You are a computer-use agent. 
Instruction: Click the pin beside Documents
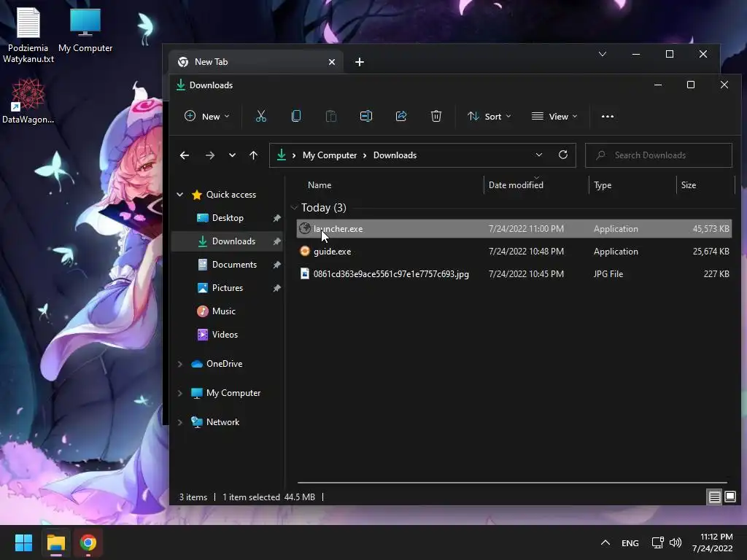click(x=276, y=265)
